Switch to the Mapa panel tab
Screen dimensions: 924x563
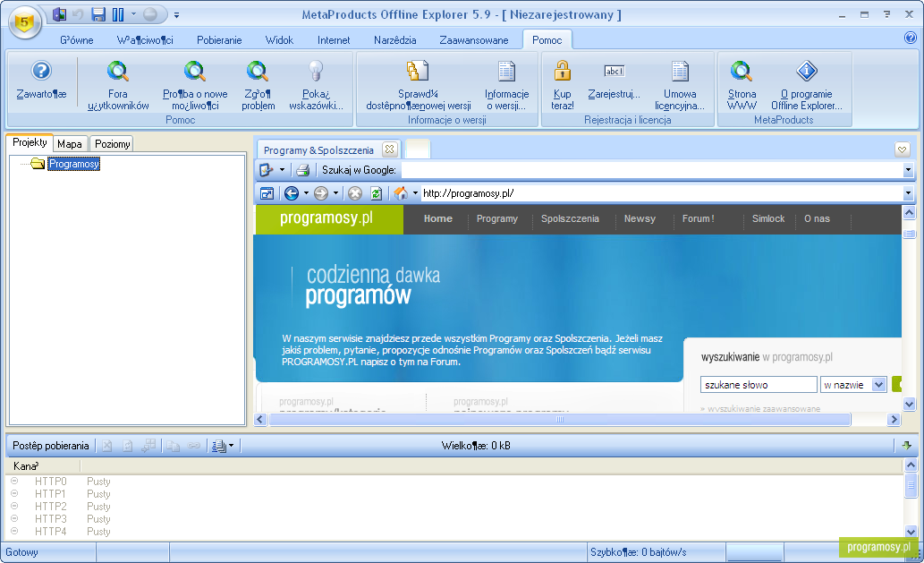[70, 144]
